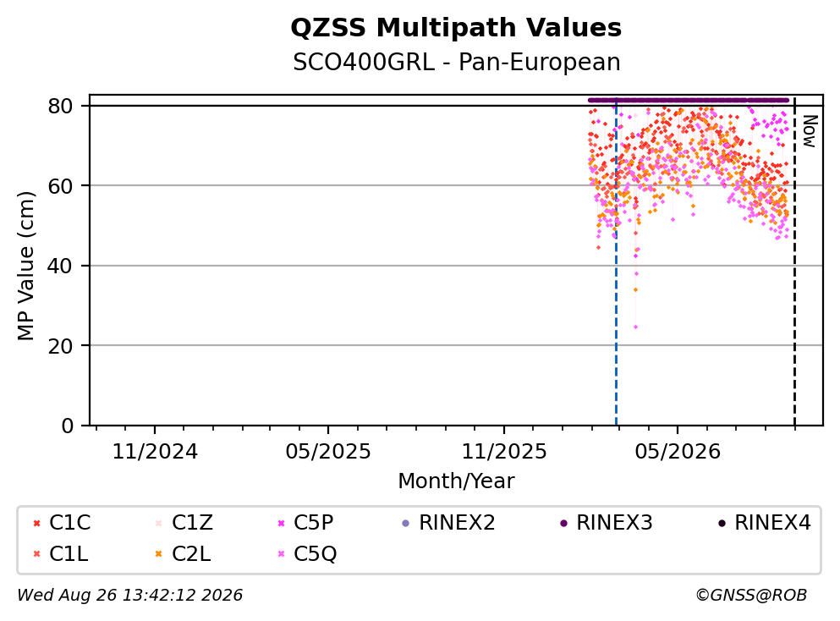Viewport: 840px width, 621px height.
Task: Click the Month/Year axis title
Action: [456, 481]
